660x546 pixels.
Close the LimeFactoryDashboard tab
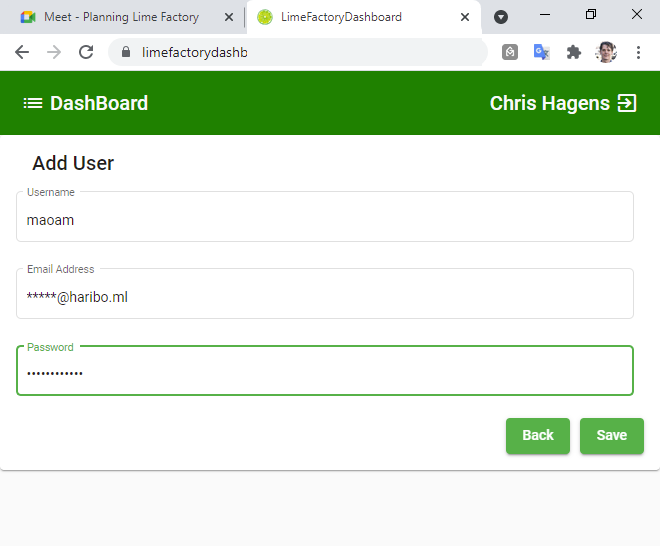(464, 17)
